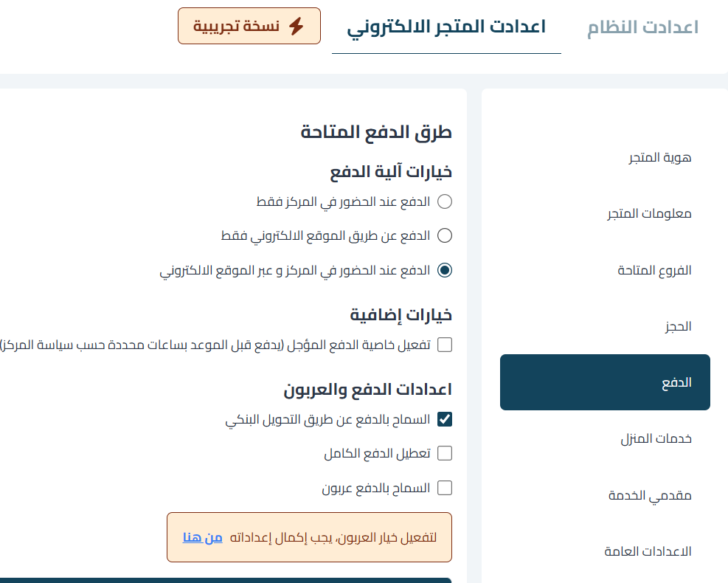Click the lightning bolt icon in trial badge

pos(296,27)
